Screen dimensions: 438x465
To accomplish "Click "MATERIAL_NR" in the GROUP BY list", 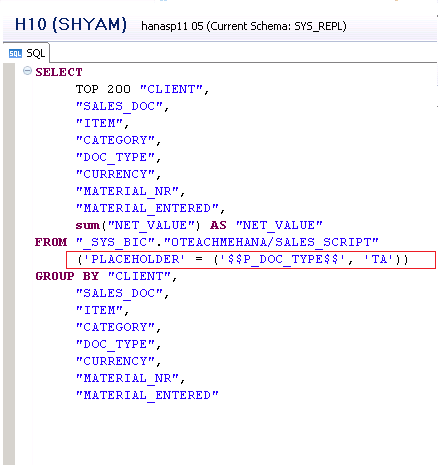I will [x=127, y=378].
